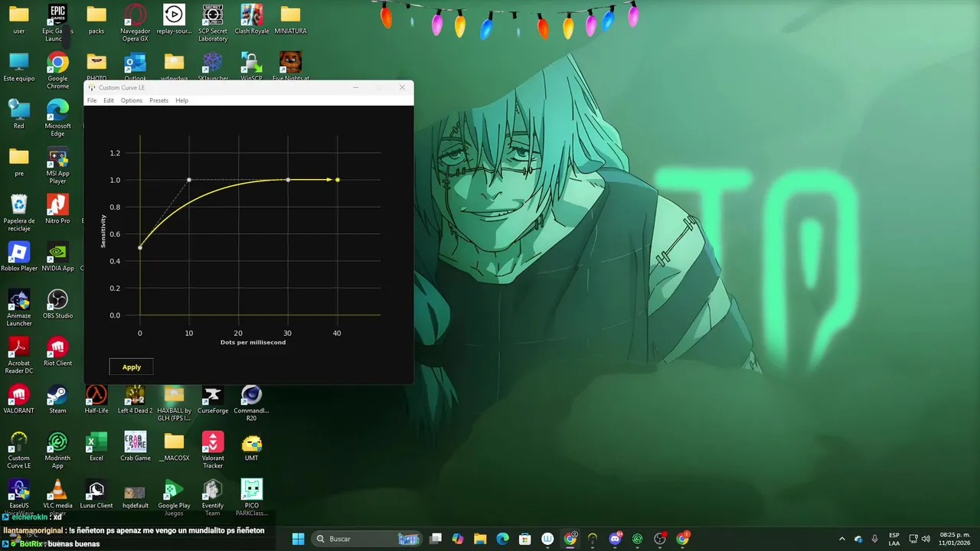Select Custom Curve LE desktop shortcut
This screenshot has width=980, height=551.
click(19, 450)
